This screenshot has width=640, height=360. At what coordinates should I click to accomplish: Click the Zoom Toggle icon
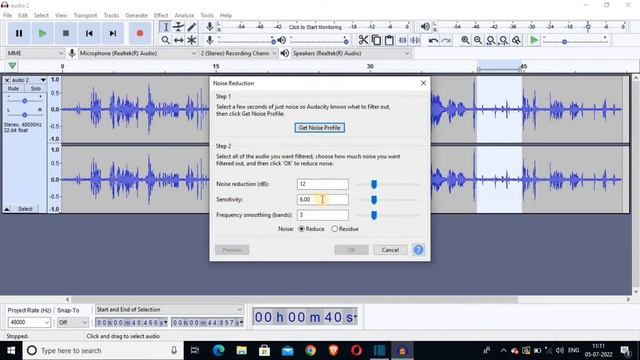pyautogui.click(x=516, y=40)
